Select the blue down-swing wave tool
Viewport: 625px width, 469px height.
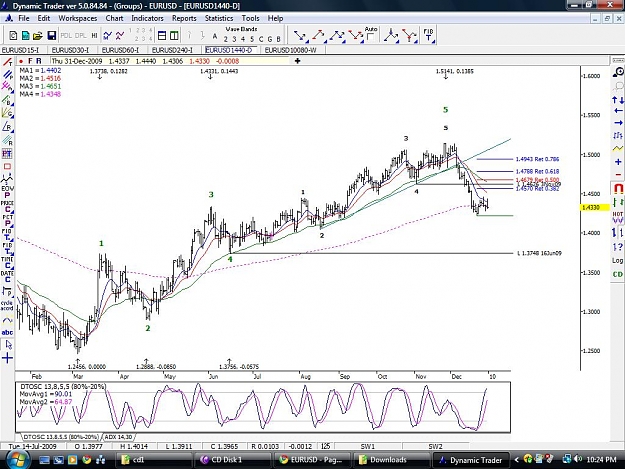(301, 36)
